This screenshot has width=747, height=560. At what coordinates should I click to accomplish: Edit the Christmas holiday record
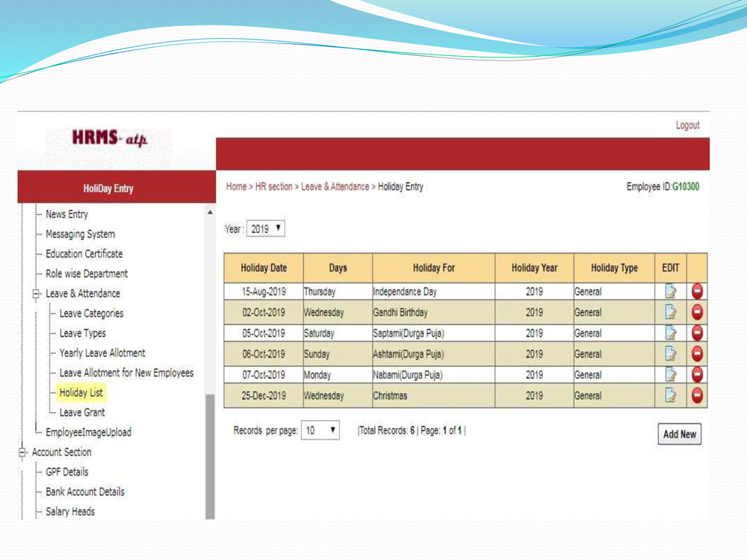tap(670, 396)
